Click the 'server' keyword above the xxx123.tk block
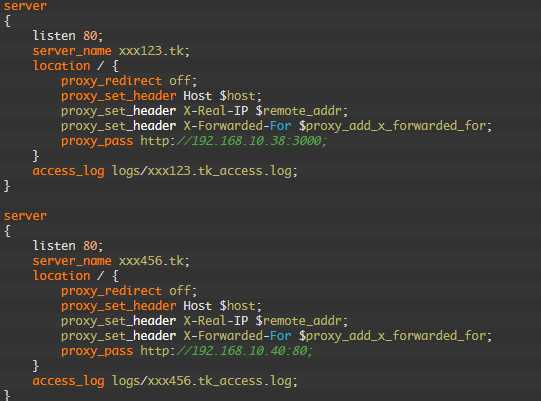Viewport: 541px width, 401px height. (x=25, y=6)
